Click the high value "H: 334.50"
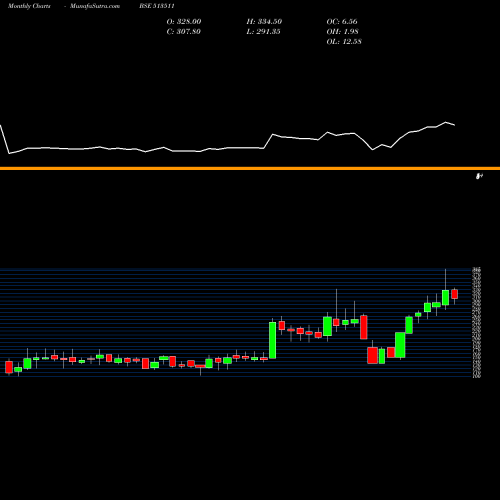 [x=264, y=21]
